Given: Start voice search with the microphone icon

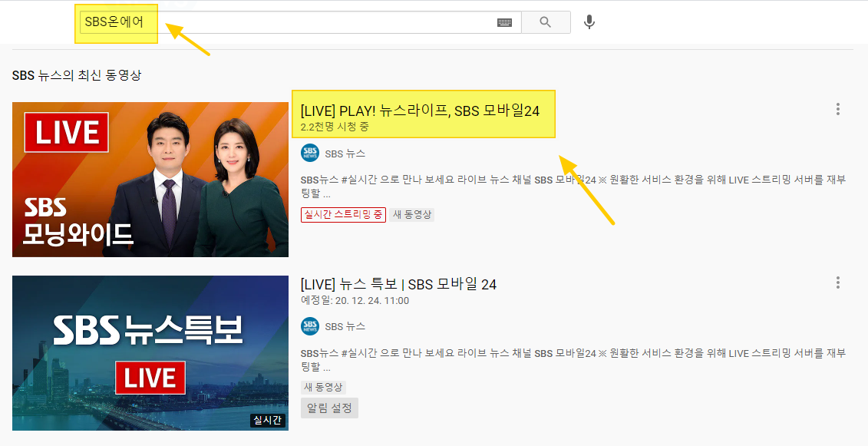Looking at the screenshot, I should pos(589,22).
